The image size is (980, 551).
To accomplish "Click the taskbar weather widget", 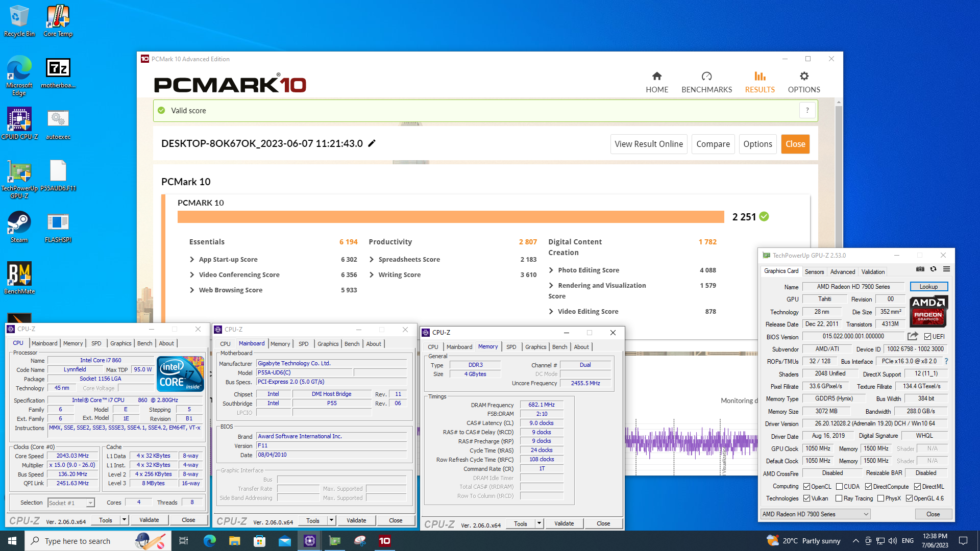I will (804, 541).
